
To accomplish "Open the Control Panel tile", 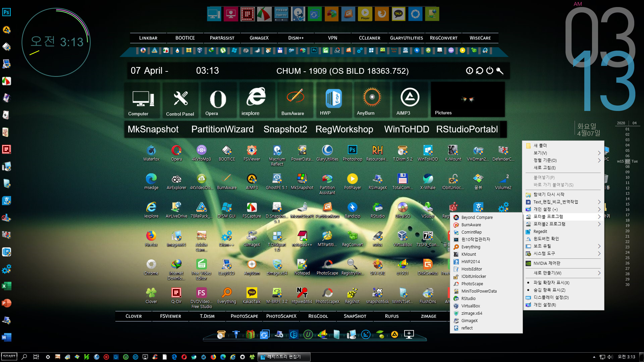I will point(180,100).
